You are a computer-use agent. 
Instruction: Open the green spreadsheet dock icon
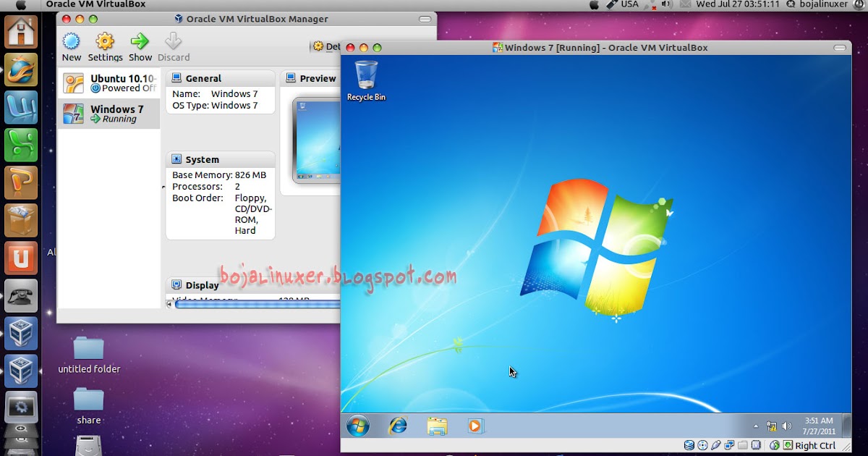coord(21,145)
